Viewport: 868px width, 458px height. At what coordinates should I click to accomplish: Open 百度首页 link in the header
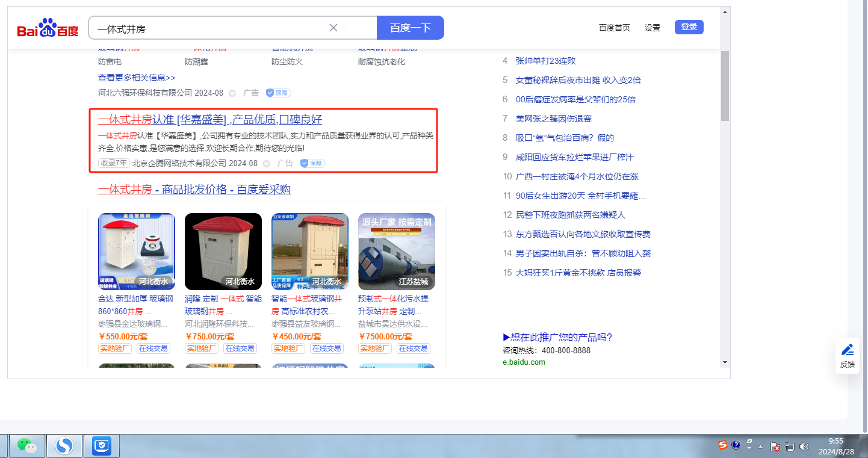click(x=615, y=28)
